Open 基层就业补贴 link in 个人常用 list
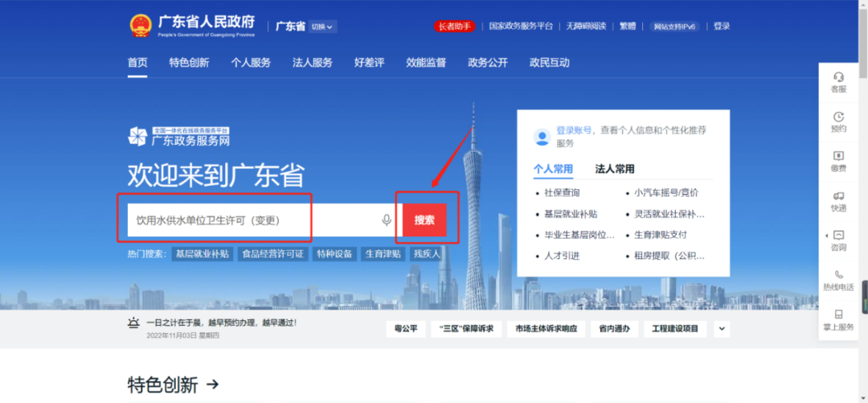The image size is (868, 403). (x=571, y=214)
